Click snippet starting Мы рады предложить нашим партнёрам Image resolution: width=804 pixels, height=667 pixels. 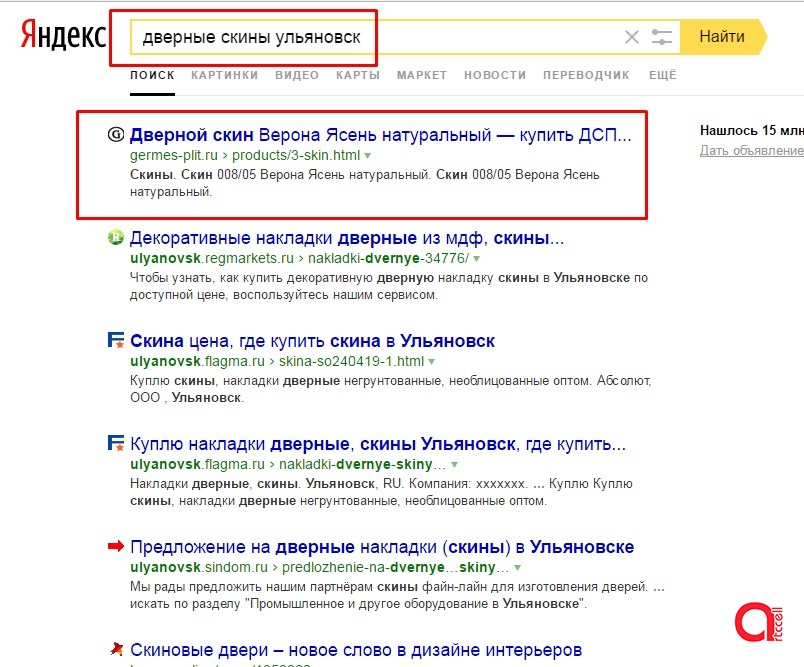coord(397,595)
